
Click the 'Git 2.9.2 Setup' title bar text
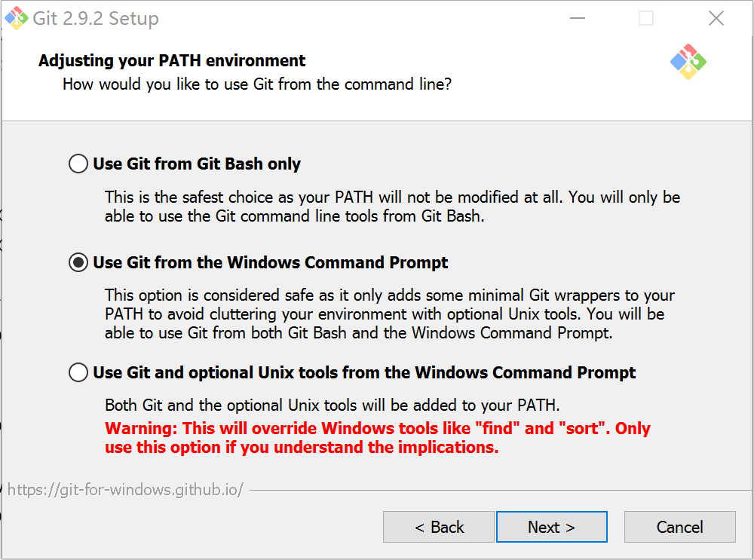(96, 18)
